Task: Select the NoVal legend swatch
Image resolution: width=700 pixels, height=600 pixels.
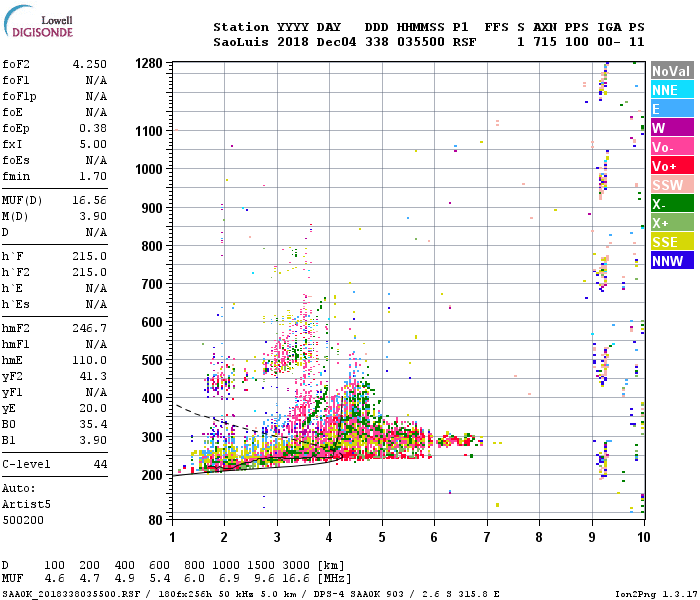Action: 672,71
